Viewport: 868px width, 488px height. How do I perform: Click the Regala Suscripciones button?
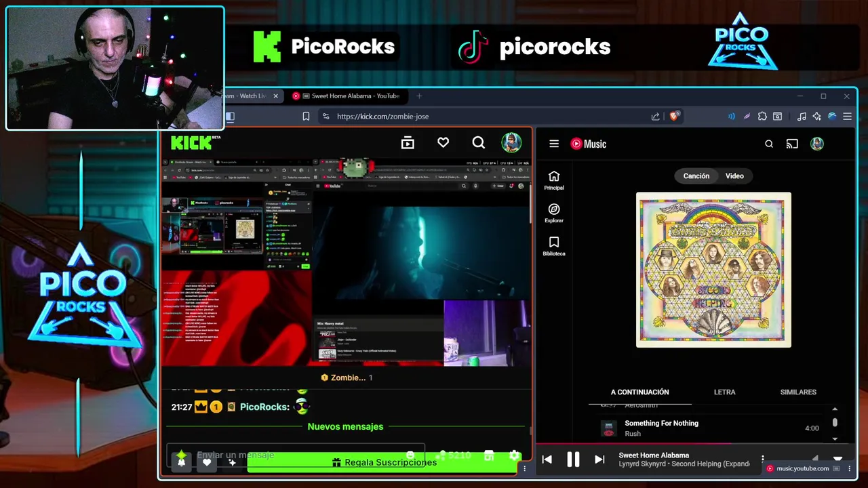click(384, 462)
